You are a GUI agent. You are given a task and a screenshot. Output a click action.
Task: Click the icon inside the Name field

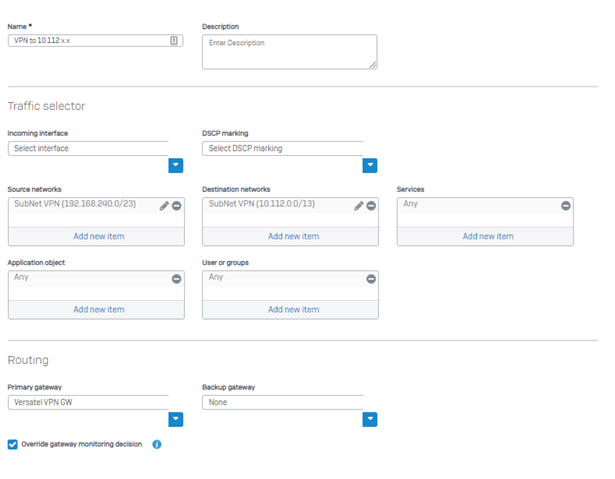(174, 40)
